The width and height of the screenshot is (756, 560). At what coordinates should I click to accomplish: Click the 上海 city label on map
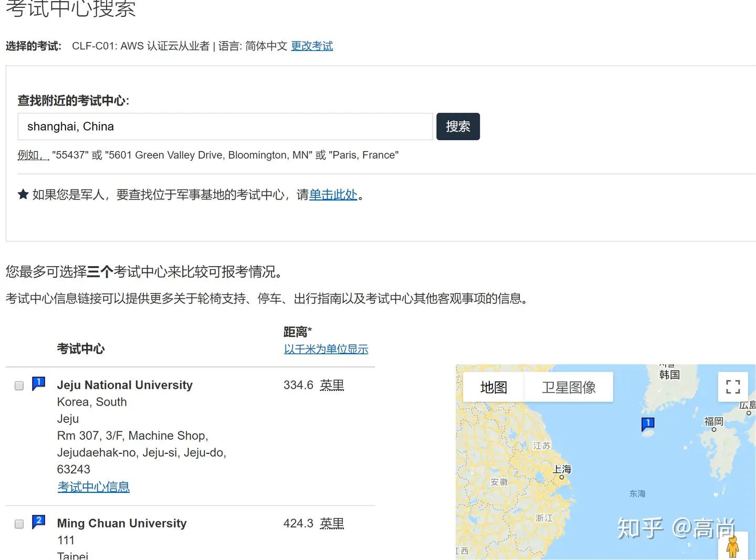pos(562,469)
